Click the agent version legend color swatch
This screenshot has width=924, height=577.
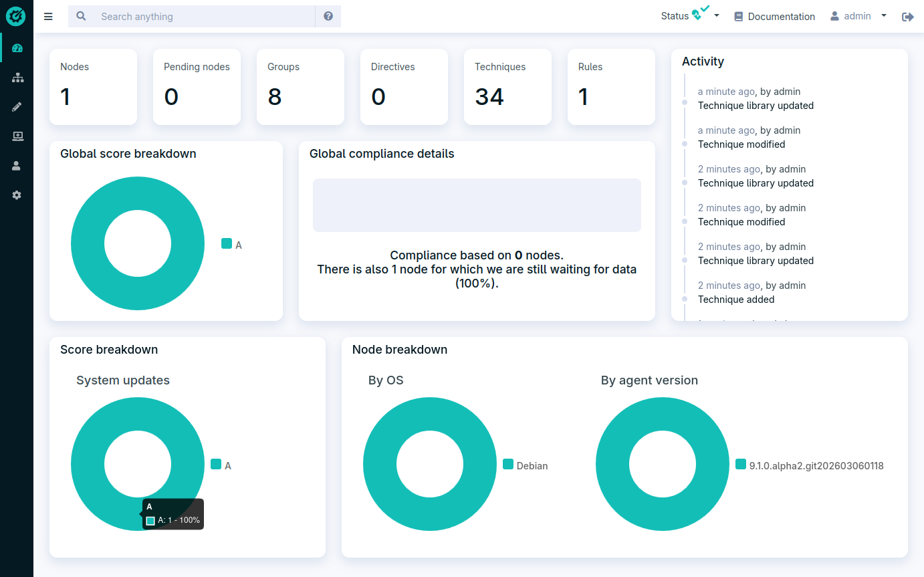click(740, 465)
